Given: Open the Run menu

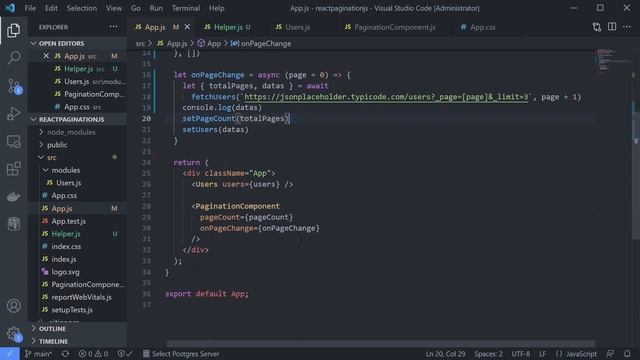Looking at the screenshot, I should click(156, 8).
